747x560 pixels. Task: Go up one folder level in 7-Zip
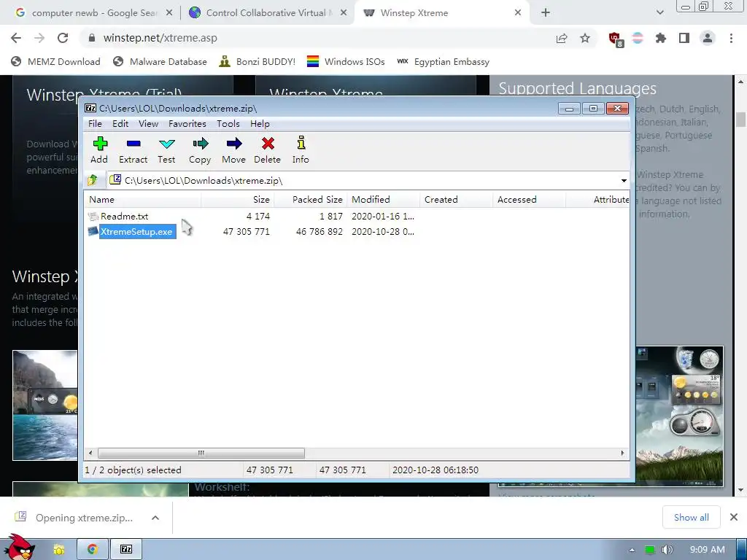(93, 180)
